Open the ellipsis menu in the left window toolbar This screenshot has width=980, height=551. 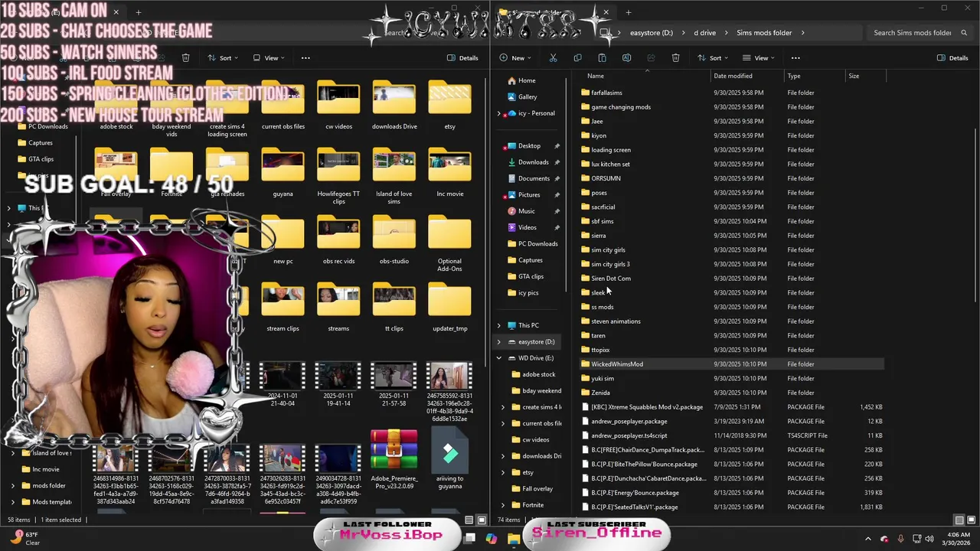305,58
